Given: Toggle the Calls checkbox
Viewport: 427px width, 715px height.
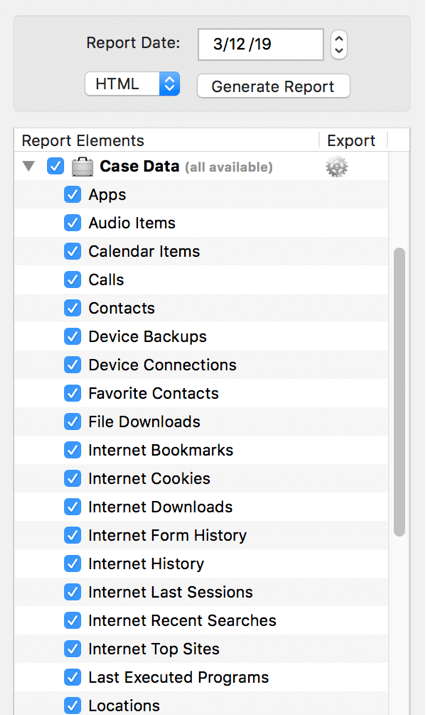Looking at the screenshot, I should 73,280.
